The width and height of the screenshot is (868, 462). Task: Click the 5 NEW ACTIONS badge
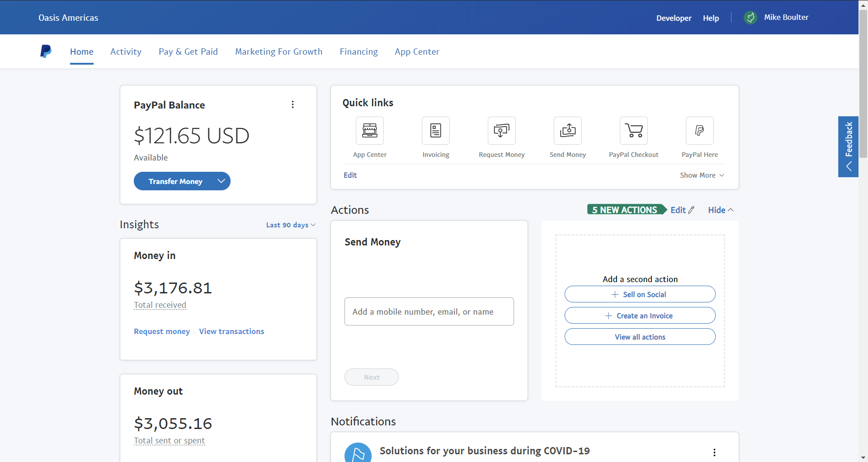(x=627, y=210)
